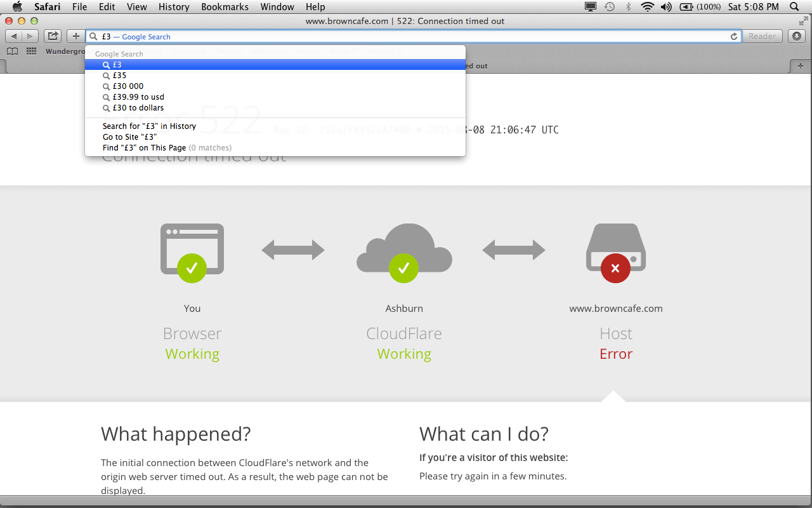Select the '£35' search suggestion
812x508 pixels.
(275, 76)
